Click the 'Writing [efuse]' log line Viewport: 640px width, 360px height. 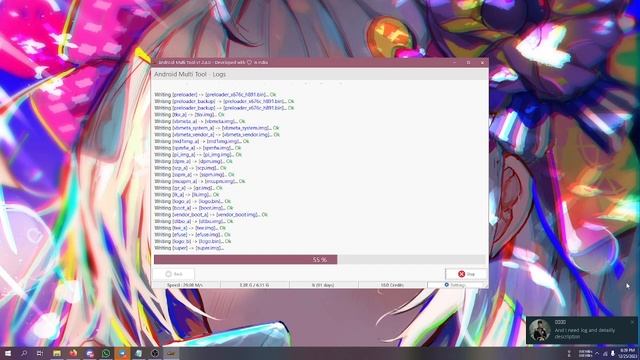point(192,234)
